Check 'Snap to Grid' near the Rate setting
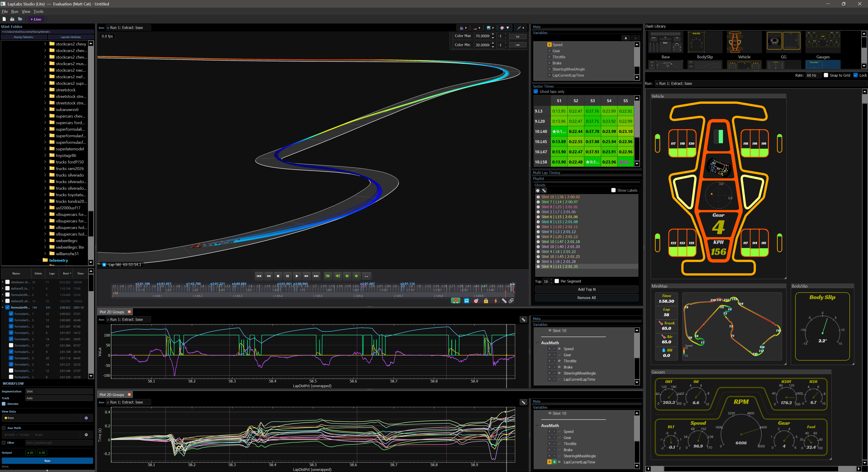Image resolution: width=868 pixels, height=472 pixels. (826, 75)
